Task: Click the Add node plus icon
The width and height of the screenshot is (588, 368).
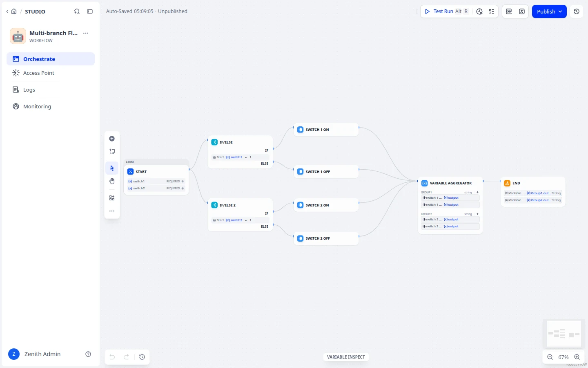Action: pos(112,139)
